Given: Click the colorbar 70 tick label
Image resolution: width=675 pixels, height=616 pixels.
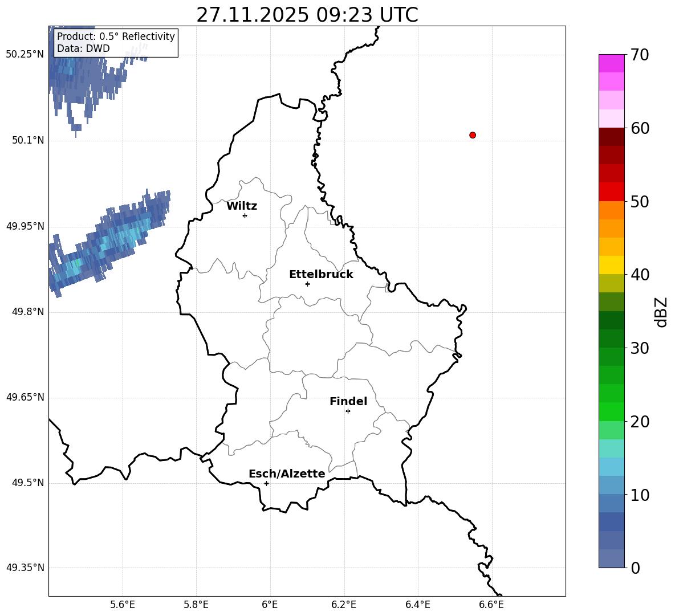Looking at the screenshot, I should [x=640, y=55].
